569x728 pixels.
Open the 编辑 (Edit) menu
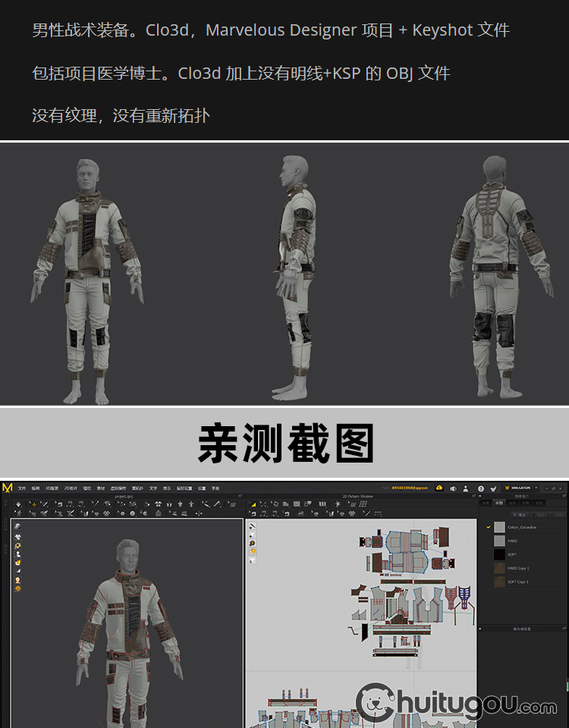[x=36, y=488]
